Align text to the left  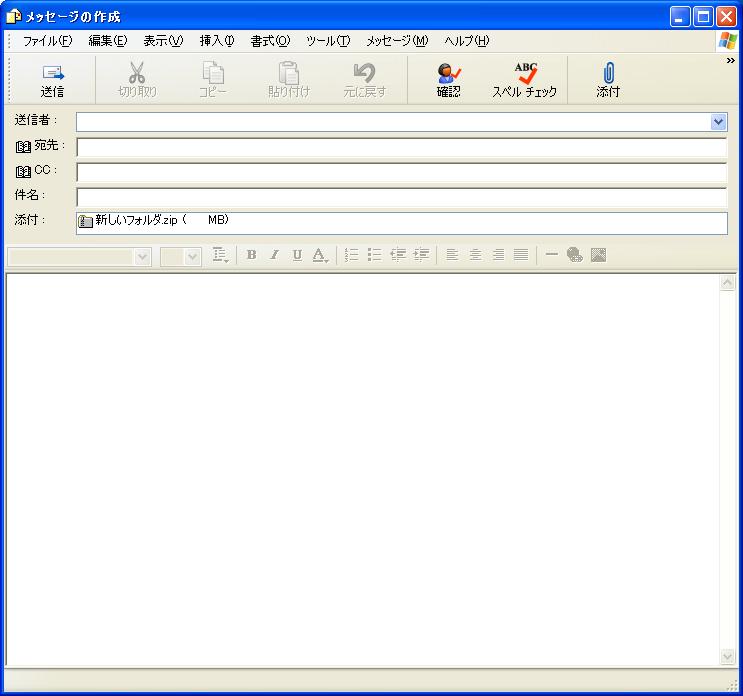tap(453, 255)
